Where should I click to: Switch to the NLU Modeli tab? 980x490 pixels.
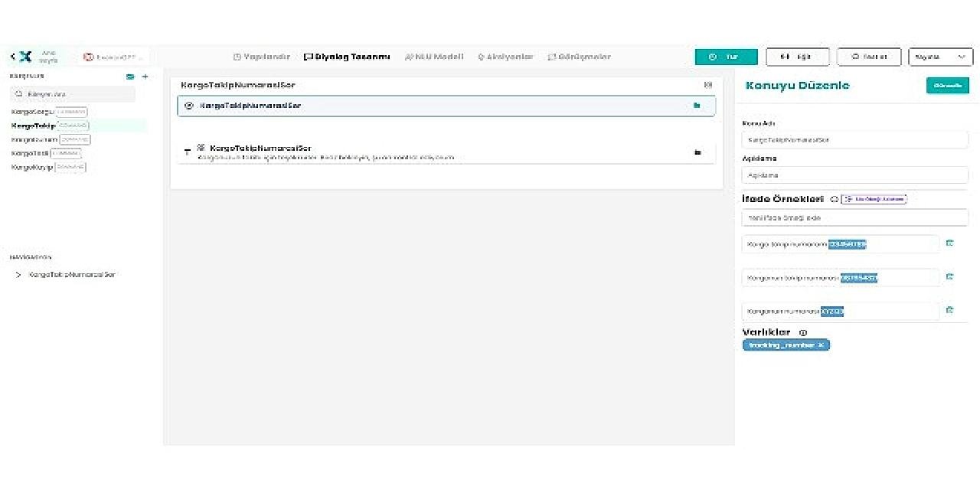point(434,57)
